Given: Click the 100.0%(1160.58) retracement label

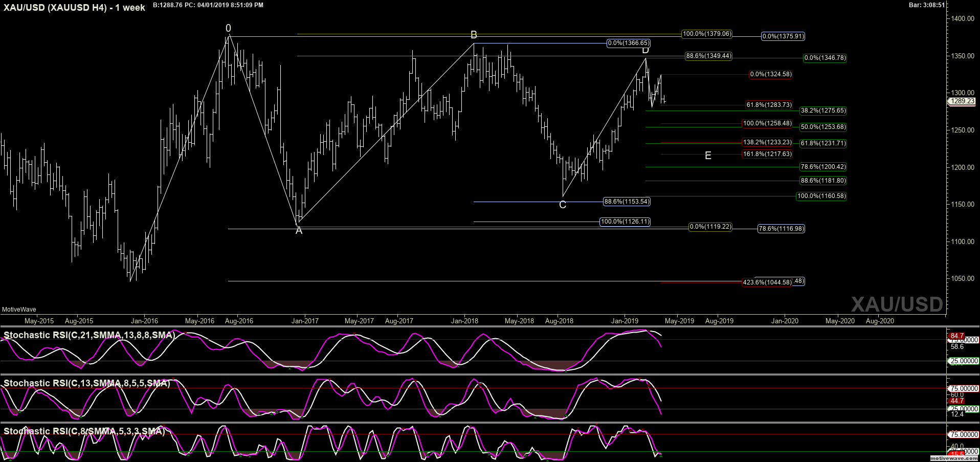Looking at the screenshot, I should coord(821,196).
